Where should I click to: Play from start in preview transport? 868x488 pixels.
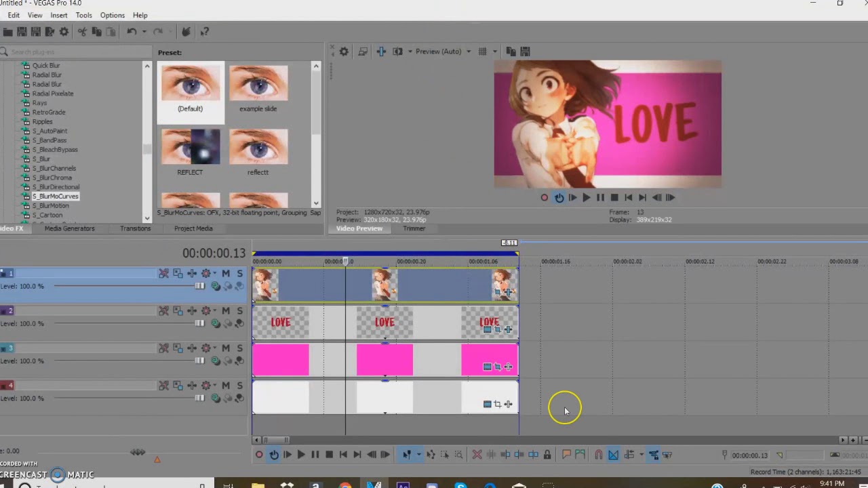click(x=572, y=198)
